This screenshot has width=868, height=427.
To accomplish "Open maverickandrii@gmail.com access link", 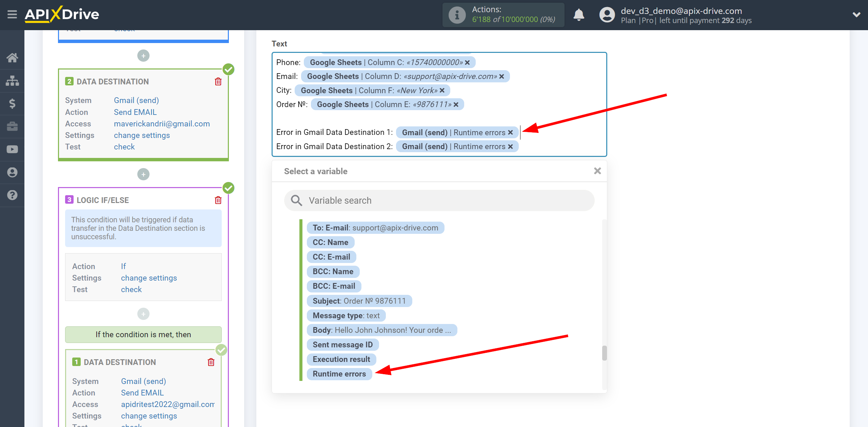I will 162,124.
